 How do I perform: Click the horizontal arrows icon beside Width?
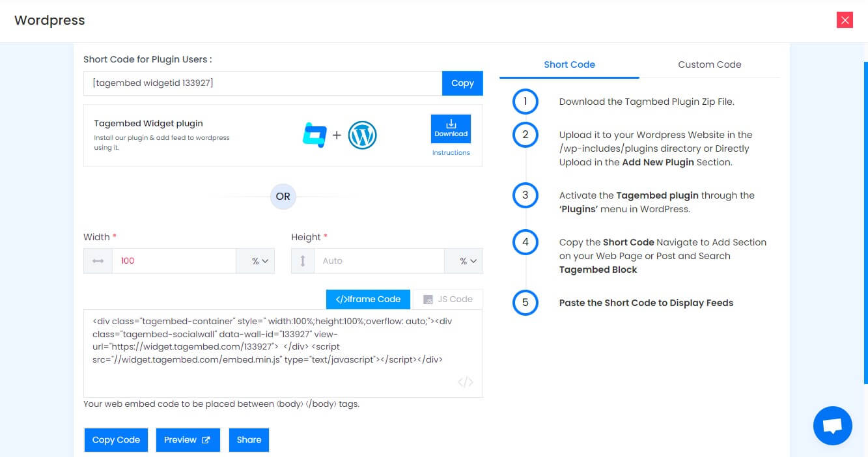(98, 260)
